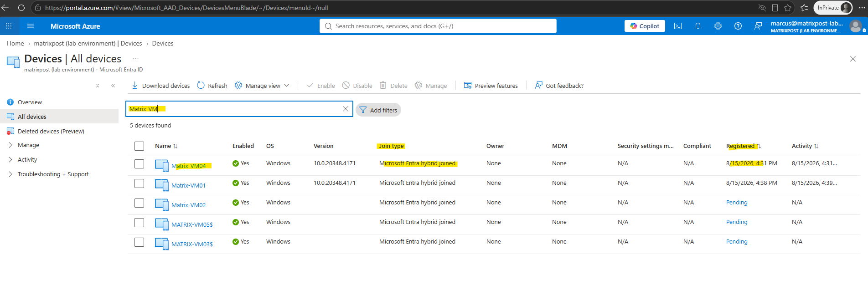Check the MATRIX-VM03$ row checkbox
This screenshot has width=868, height=290.
point(139,242)
